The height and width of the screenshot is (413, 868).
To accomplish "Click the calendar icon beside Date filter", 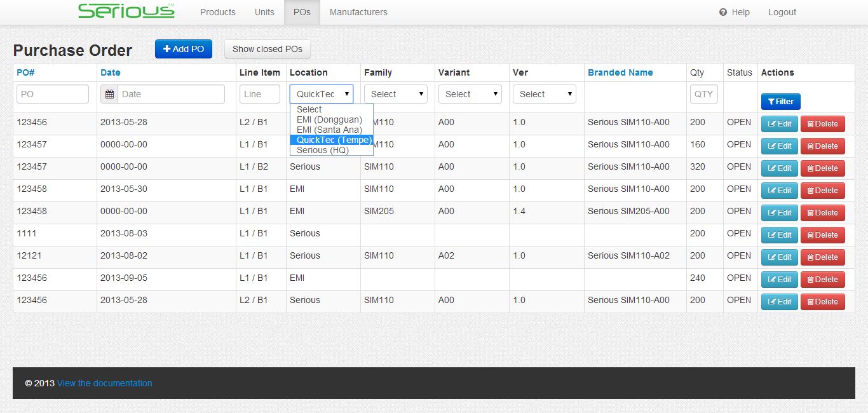I will coord(109,94).
